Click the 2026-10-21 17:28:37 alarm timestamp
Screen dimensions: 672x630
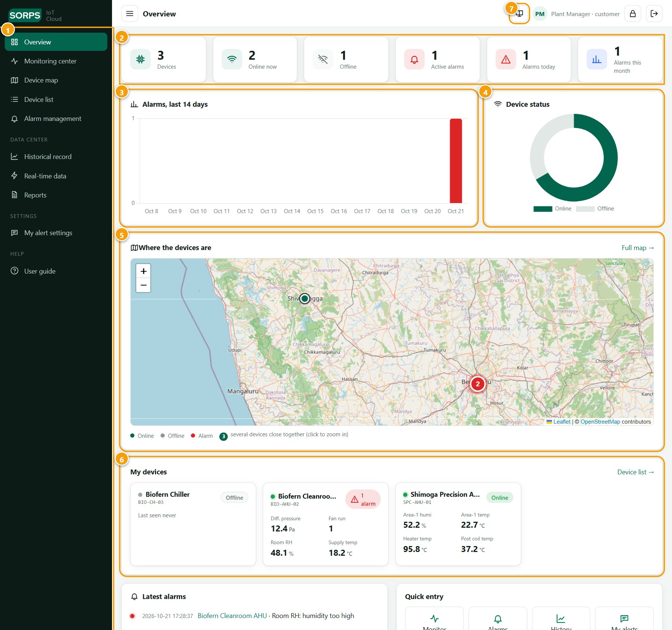(x=167, y=616)
